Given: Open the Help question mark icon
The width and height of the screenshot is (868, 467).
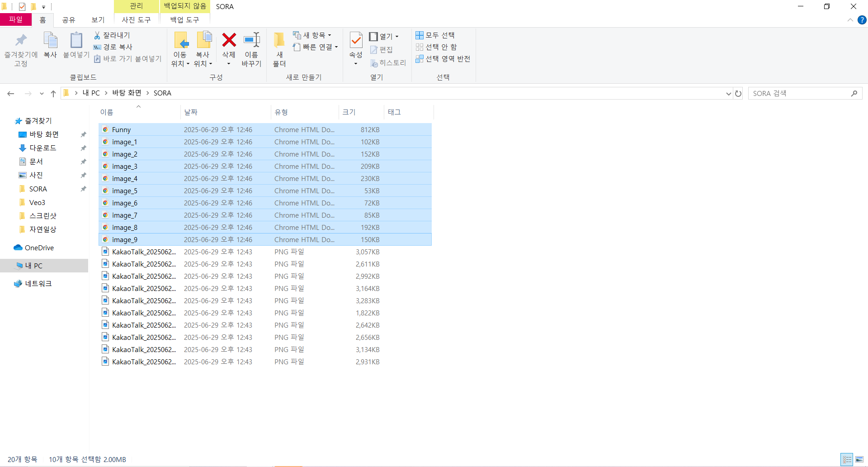Looking at the screenshot, I should point(862,20).
